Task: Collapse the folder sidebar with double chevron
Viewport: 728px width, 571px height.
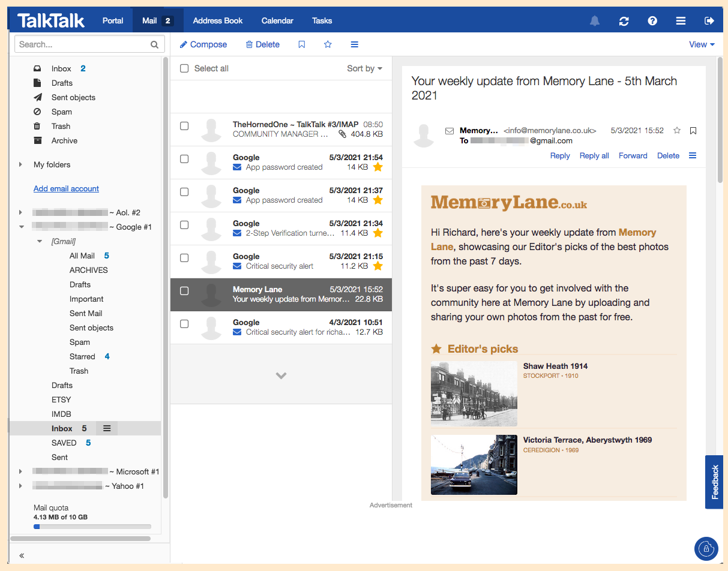Action: (x=22, y=555)
